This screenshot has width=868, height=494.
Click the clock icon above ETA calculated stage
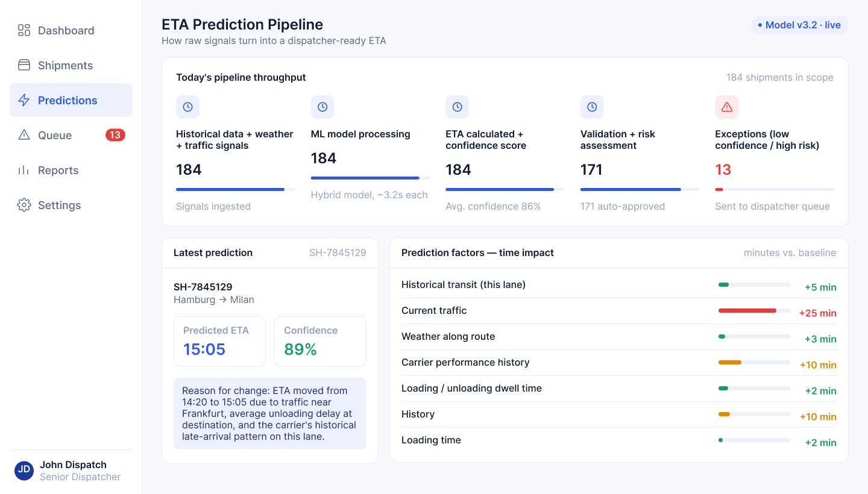tap(457, 107)
